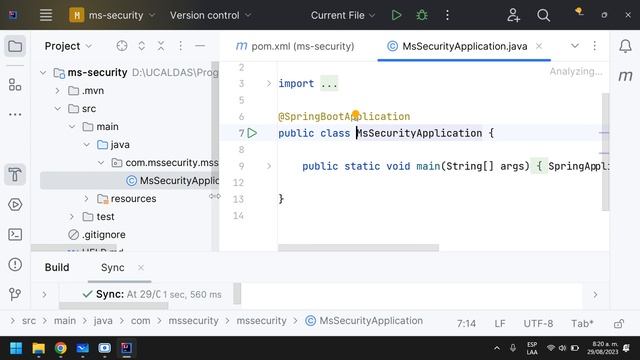Collapse the java folder
640x360 pixels.
(x=87, y=144)
